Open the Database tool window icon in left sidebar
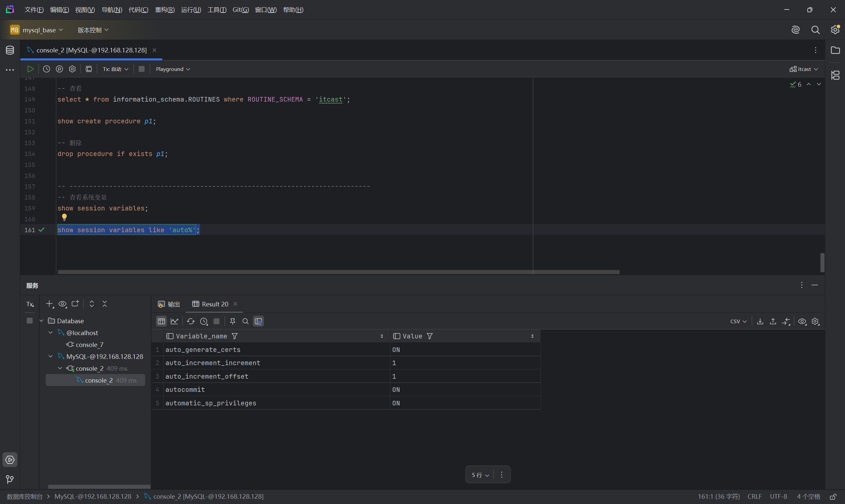 (10, 50)
